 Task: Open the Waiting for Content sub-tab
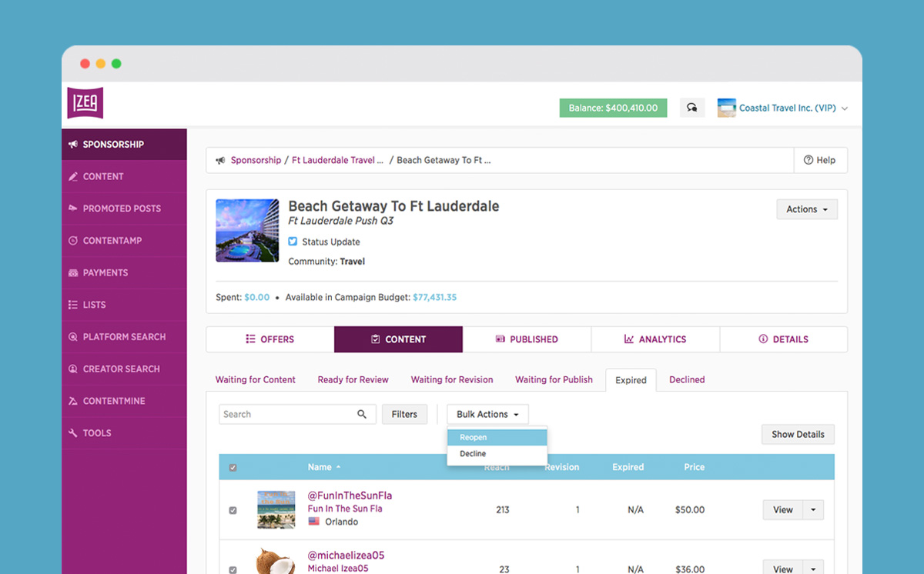click(256, 379)
